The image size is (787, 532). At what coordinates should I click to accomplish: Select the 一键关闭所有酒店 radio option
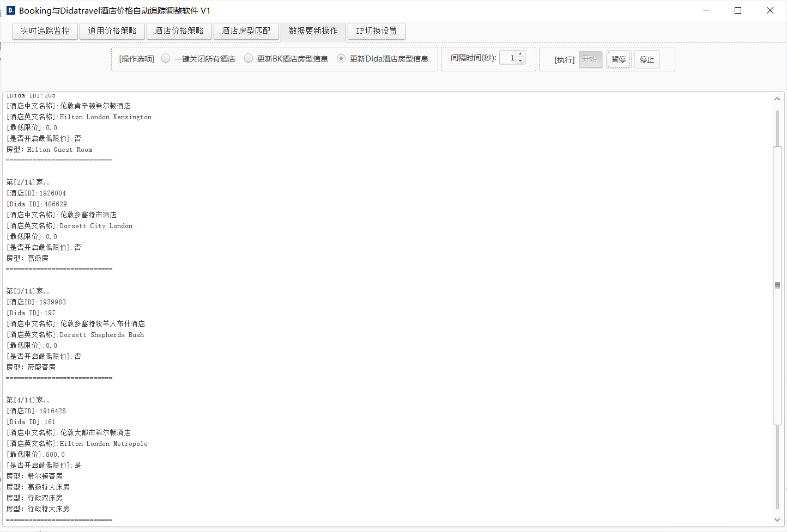(198, 59)
